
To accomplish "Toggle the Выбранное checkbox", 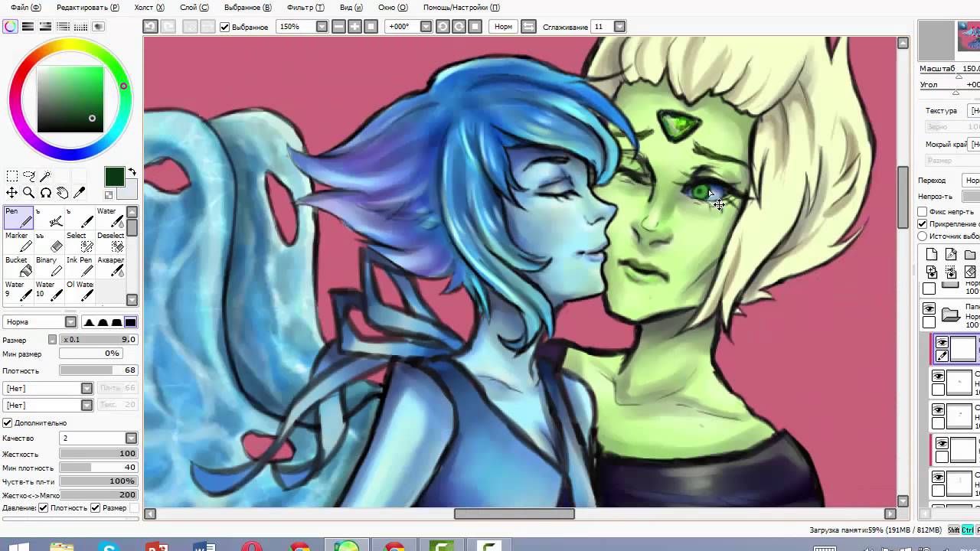I will tap(225, 27).
